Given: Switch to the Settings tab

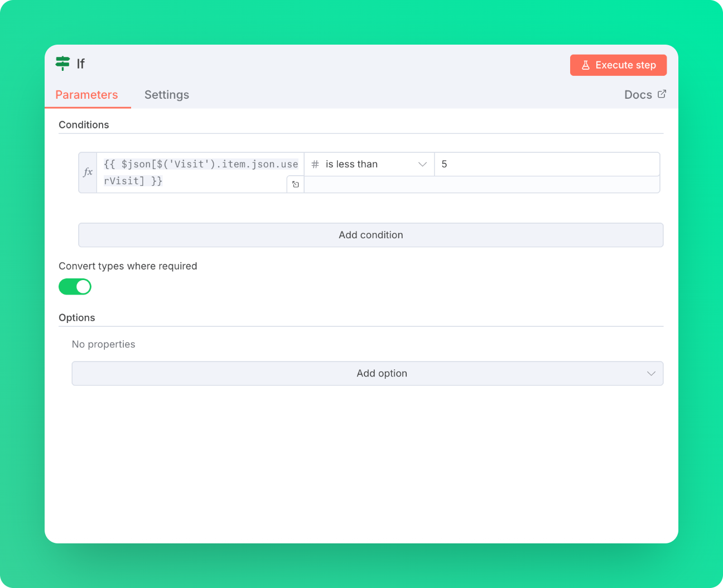Looking at the screenshot, I should point(167,94).
